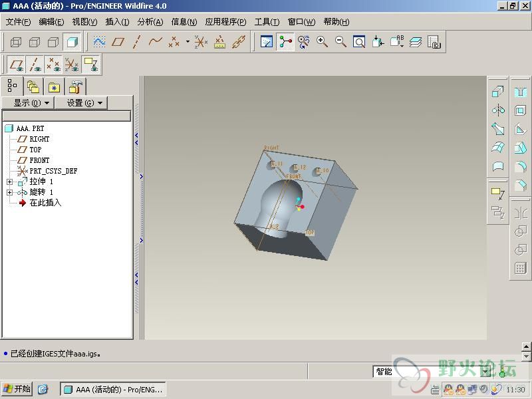532x399 pixels.
Task: Switch to the model tree tab
Action: [x=12, y=86]
